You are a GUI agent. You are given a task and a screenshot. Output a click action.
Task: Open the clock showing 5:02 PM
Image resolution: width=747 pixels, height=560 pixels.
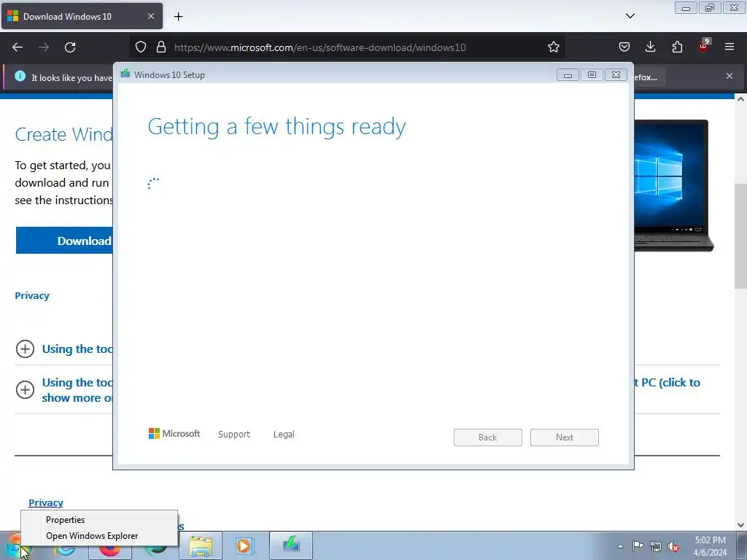click(710, 546)
